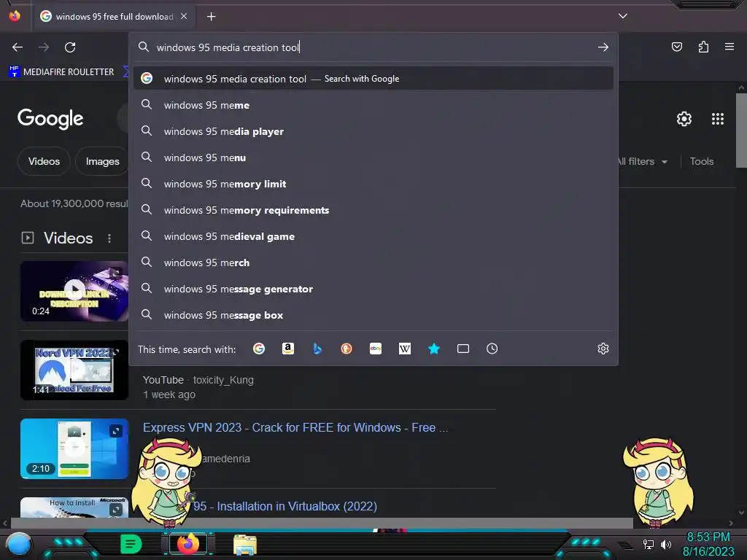This screenshot has height=560, width=747.
Task: Click the vertical page scrollbar thumb
Action: coord(741,131)
